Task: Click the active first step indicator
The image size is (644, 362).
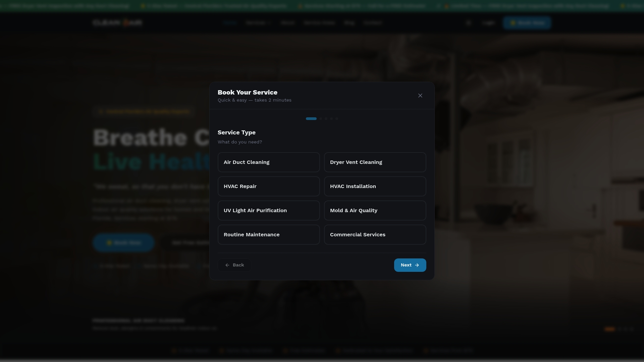Action: 311,119
